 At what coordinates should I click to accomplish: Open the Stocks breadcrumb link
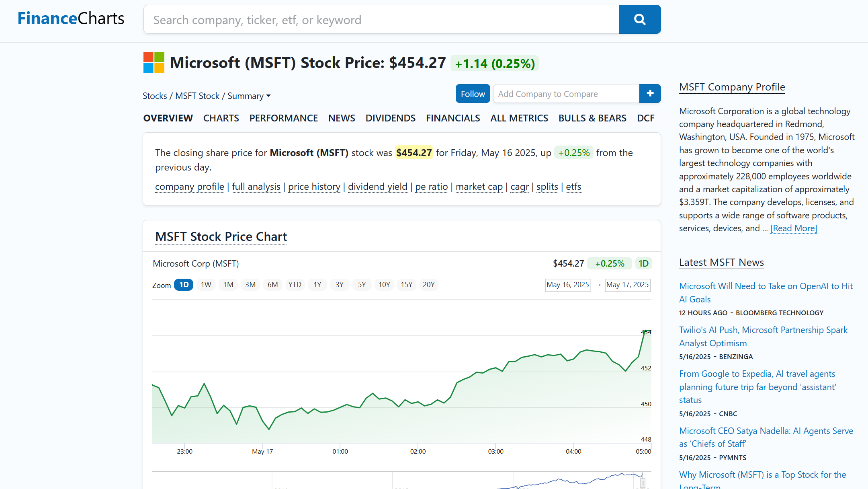point(155,96)
